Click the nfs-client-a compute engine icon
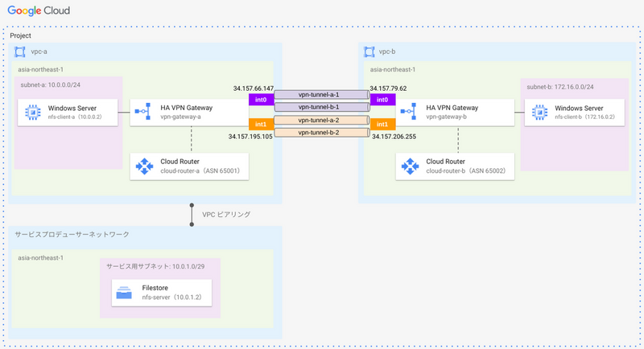 pos(32,112)
